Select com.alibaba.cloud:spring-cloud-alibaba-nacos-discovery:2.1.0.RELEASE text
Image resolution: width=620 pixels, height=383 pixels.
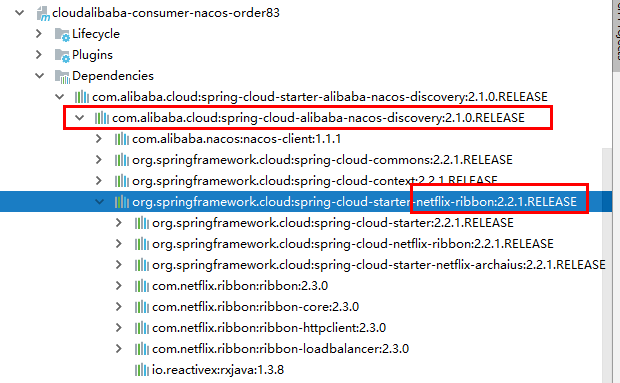pos(318,118)
